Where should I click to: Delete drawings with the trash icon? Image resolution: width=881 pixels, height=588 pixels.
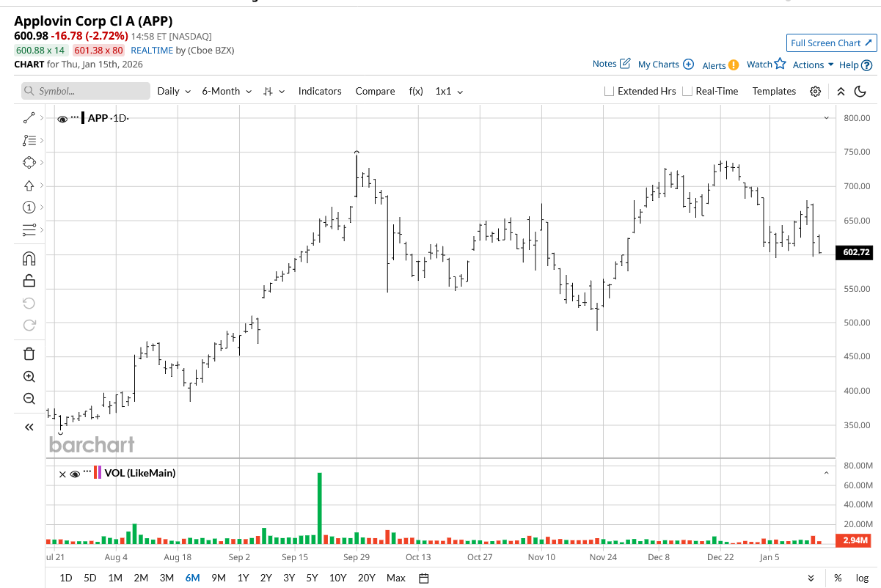tap(29, 354)
